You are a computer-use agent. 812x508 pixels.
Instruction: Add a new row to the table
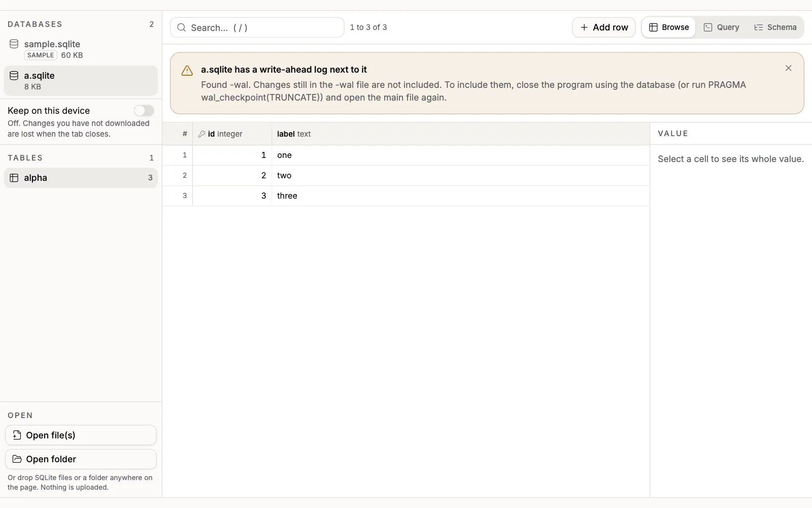pyautogui.click(x=604, y=27)
